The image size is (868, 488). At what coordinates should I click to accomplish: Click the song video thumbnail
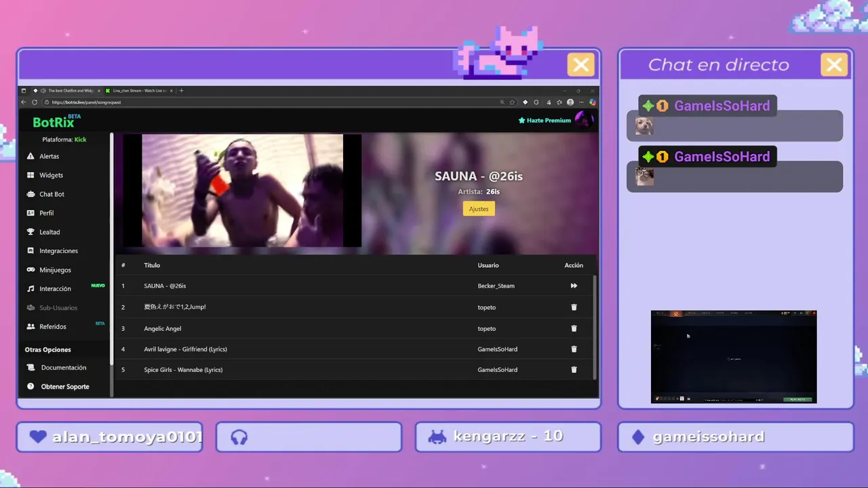coord(242,190)
